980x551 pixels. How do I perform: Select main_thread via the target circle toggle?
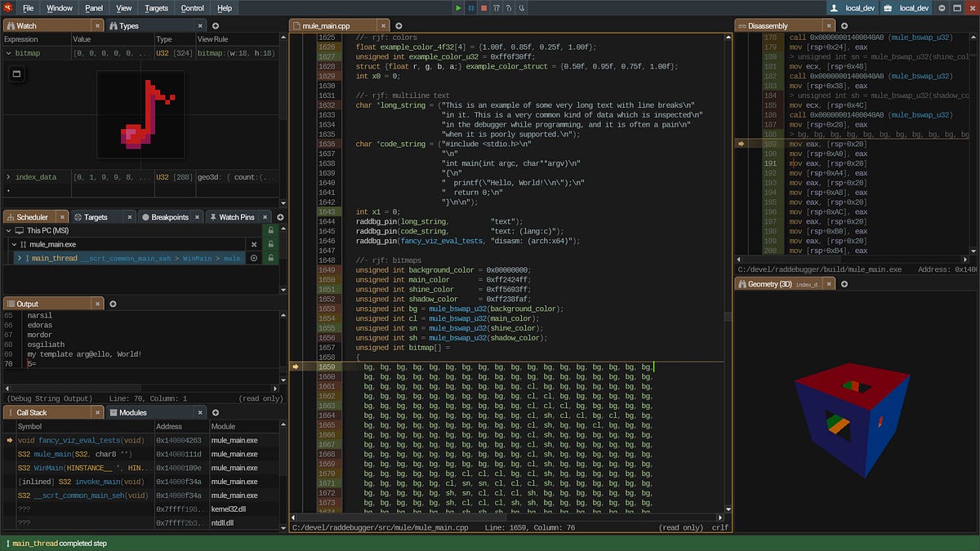click(x=253, y=257)
